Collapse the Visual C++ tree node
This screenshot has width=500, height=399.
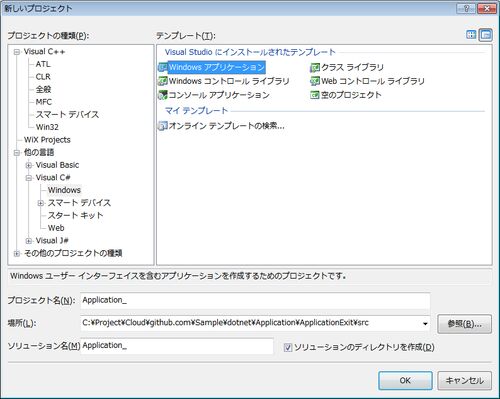tap(17, 52)
